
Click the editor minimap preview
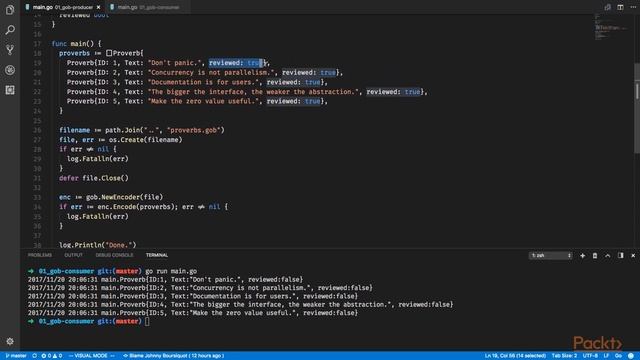(x=610, y=28)
